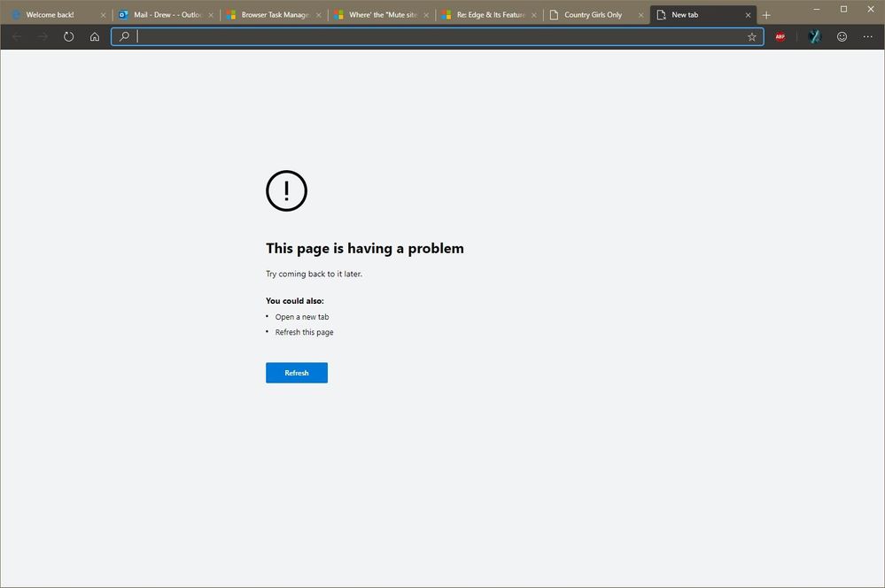Click 'Try coming back to it later.' text
Viewport: 885px width, 588px height.
point(314,274)
